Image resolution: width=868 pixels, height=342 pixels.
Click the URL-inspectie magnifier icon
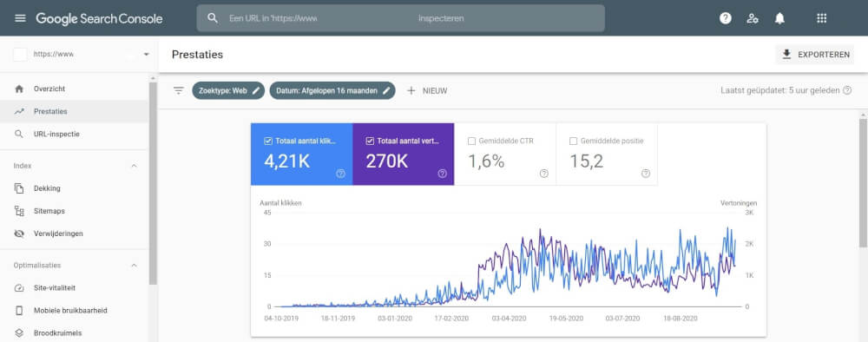[19, 134]
